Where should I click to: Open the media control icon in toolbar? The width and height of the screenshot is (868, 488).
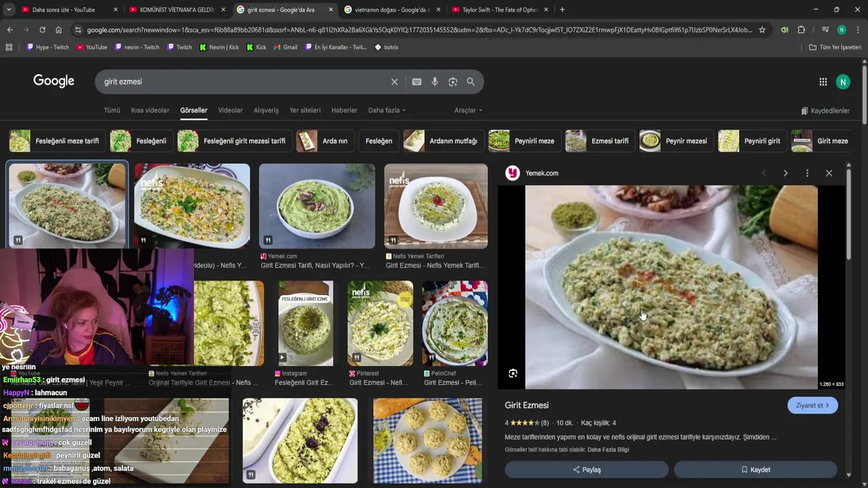(825, 30)
